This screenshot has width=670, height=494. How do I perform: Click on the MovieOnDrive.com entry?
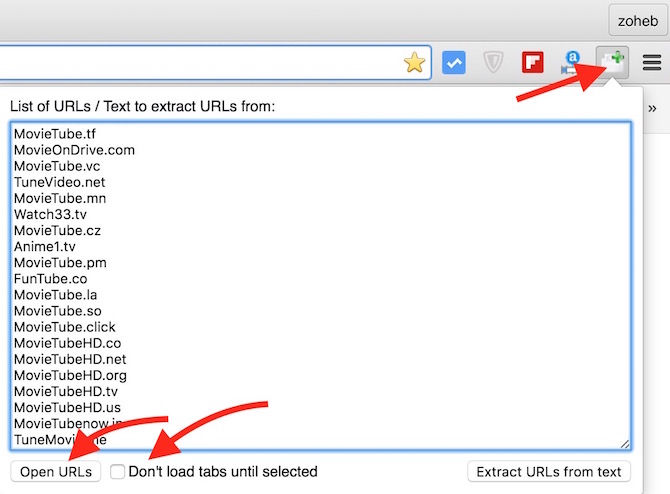74,150
